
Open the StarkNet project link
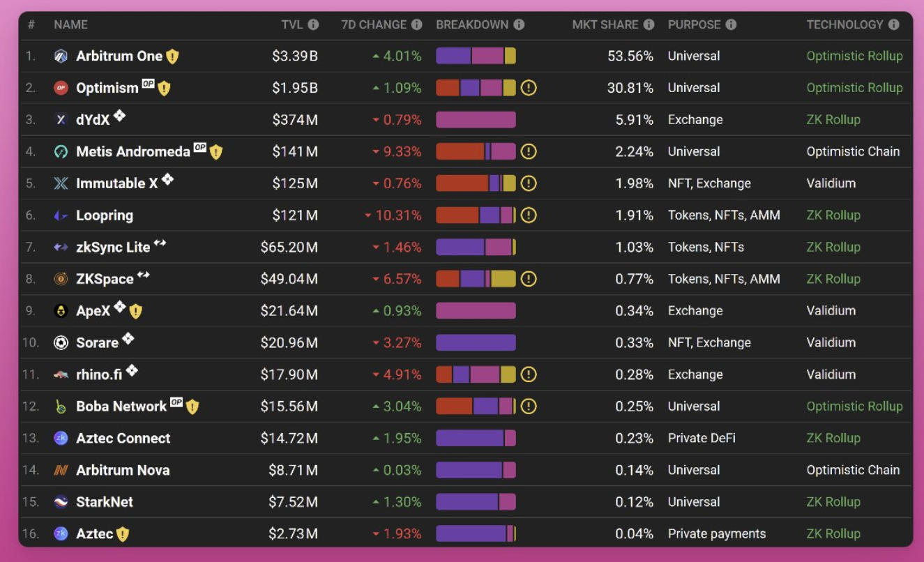(105, 502)
